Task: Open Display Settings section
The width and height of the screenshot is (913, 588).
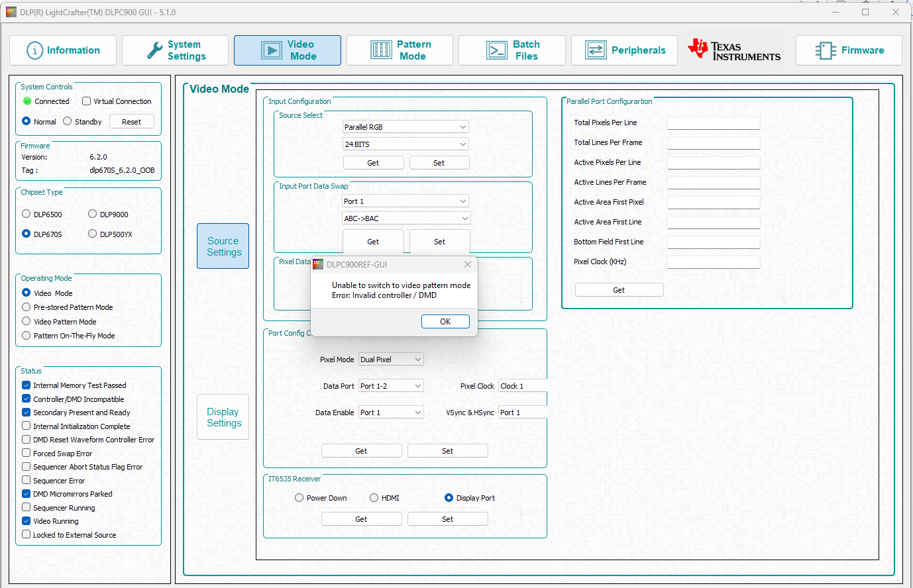Action: pos(223,417)
